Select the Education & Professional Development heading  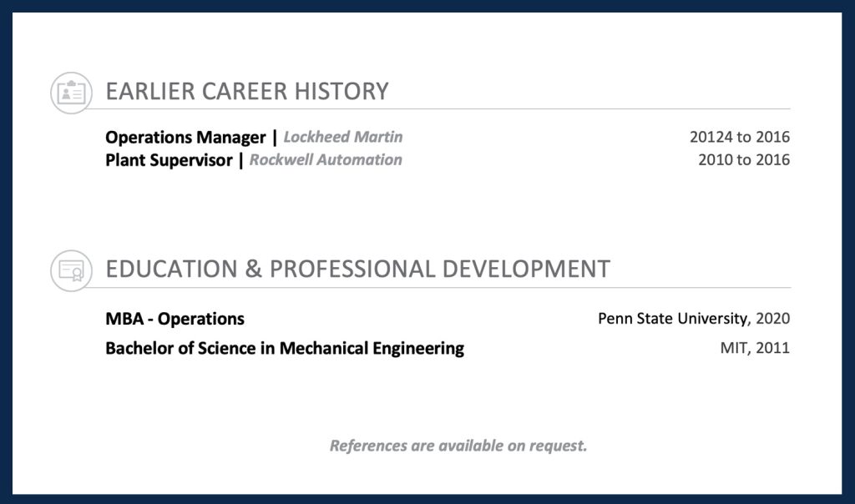357,270
